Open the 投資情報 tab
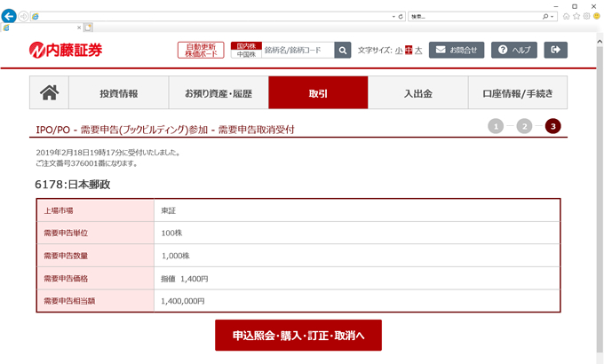Screen dimensions: 604x364 pos(119,92)
